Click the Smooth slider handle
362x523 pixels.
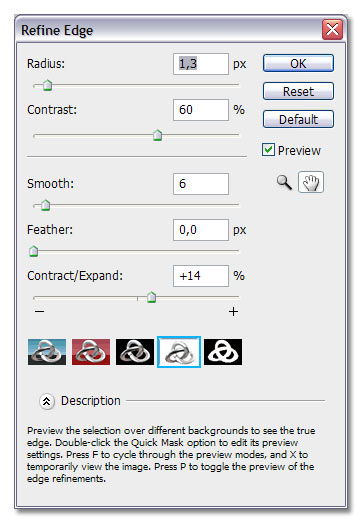(x=45, y=205)
